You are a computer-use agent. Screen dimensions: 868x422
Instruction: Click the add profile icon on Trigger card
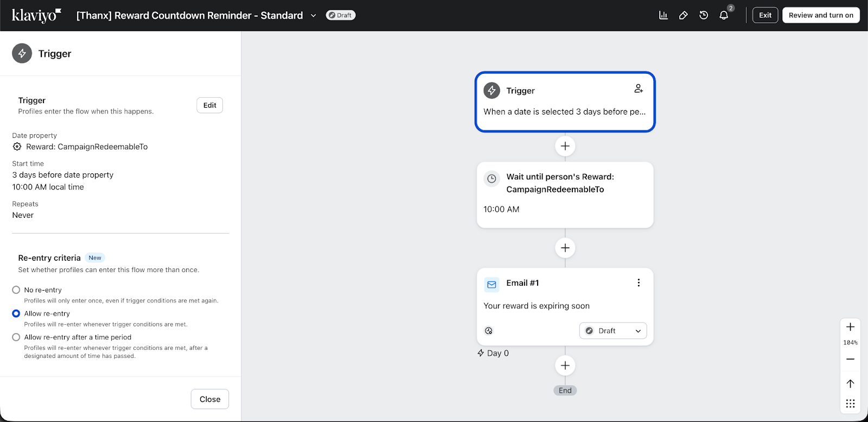tap(639, 89)
